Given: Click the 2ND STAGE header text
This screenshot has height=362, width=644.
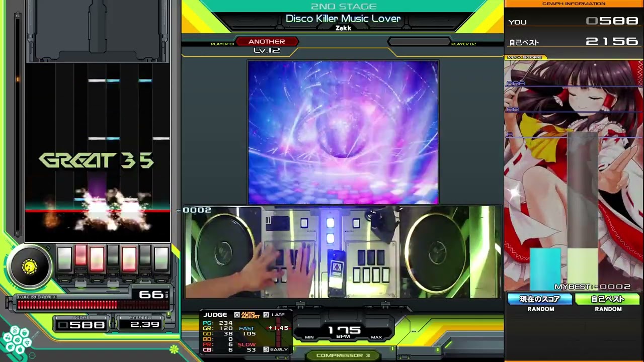Looking at the screenshot, I should pos(344,7).
